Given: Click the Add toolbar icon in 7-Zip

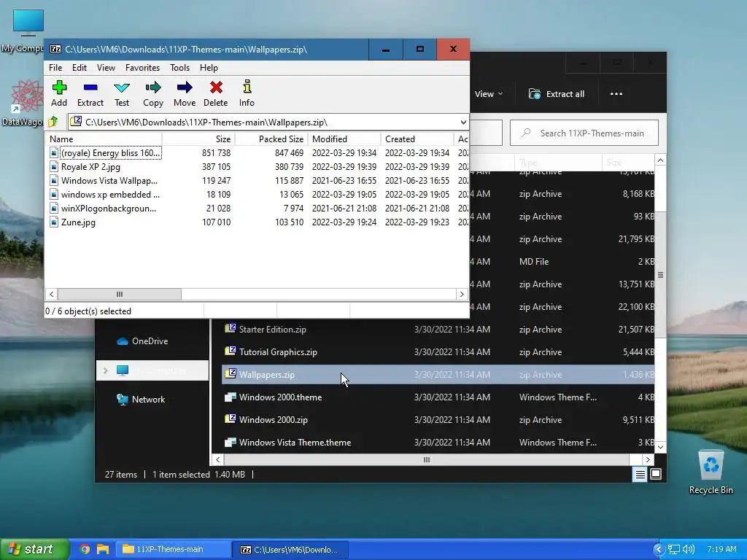Looking at the screenshot, I should [59, 87].
